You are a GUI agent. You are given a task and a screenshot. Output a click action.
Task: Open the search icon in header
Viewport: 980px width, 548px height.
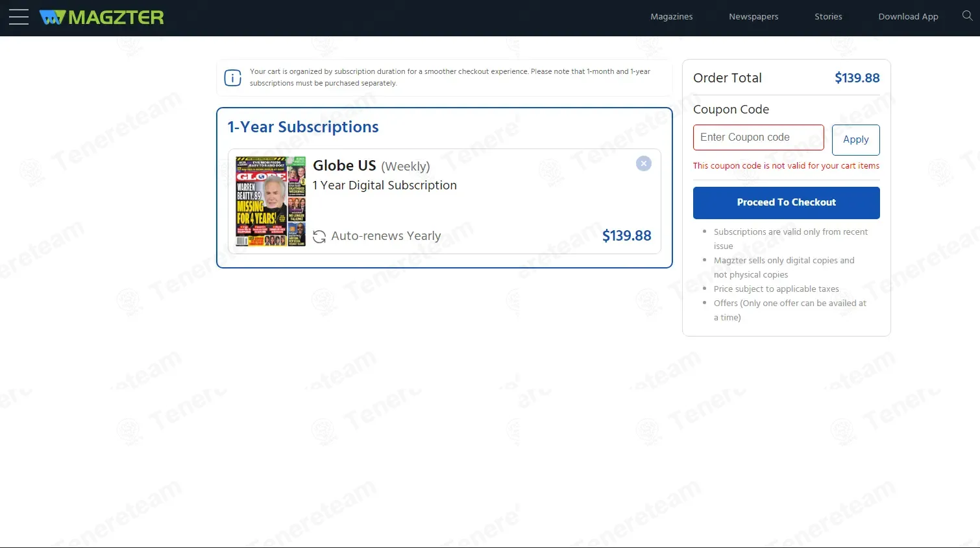(x=967, y=16)
